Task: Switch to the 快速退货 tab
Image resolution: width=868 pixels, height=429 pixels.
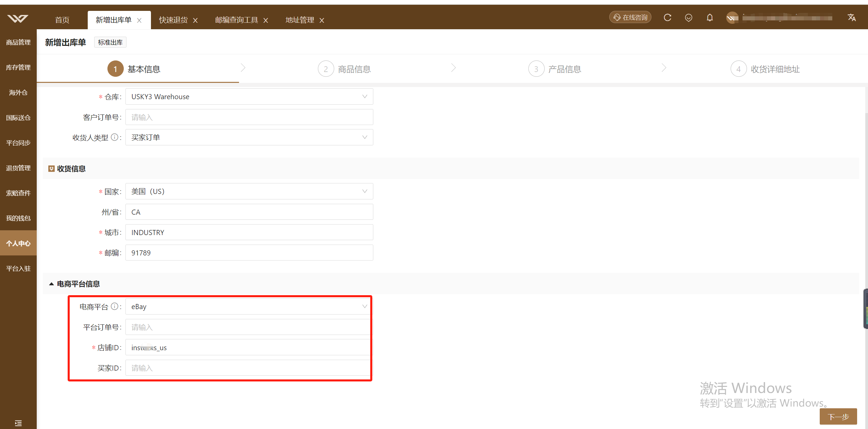Action: [x=173, y=20]
